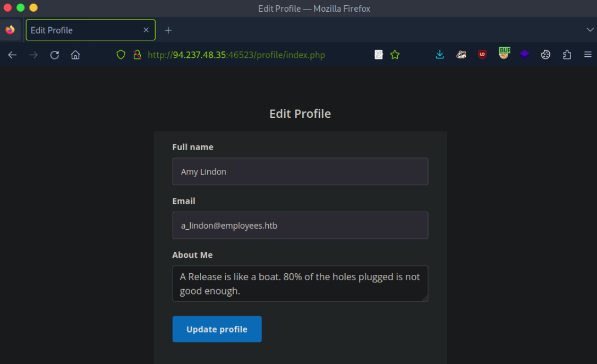Toggle reader view for this page
Viewport: 597px width, 364px height.
pyautogui.click(x=379, y=55)
